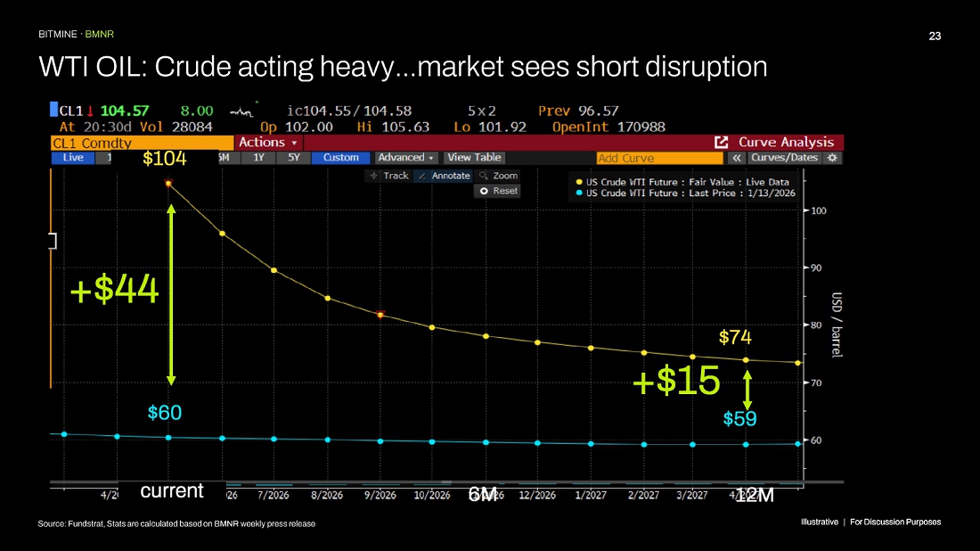Viewport: 980px width, 551px height.
Task: Click the blue CL1 security marker
Action: 54,110
